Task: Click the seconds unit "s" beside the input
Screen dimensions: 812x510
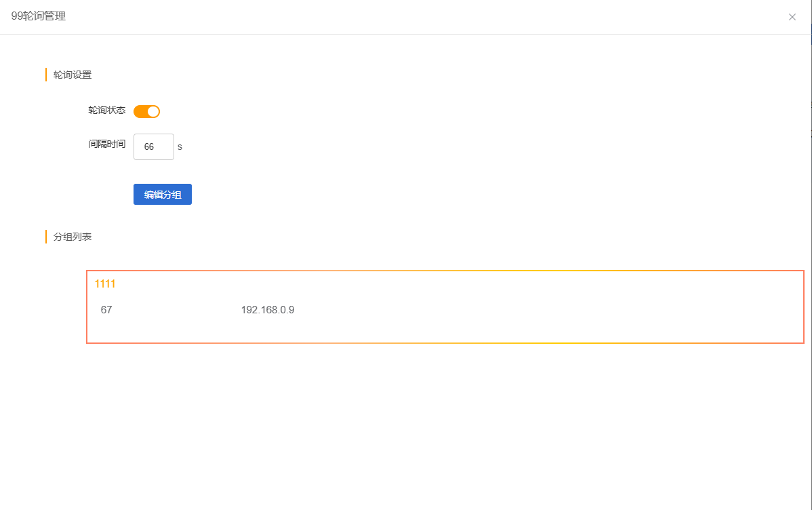Action: (180, 146)
